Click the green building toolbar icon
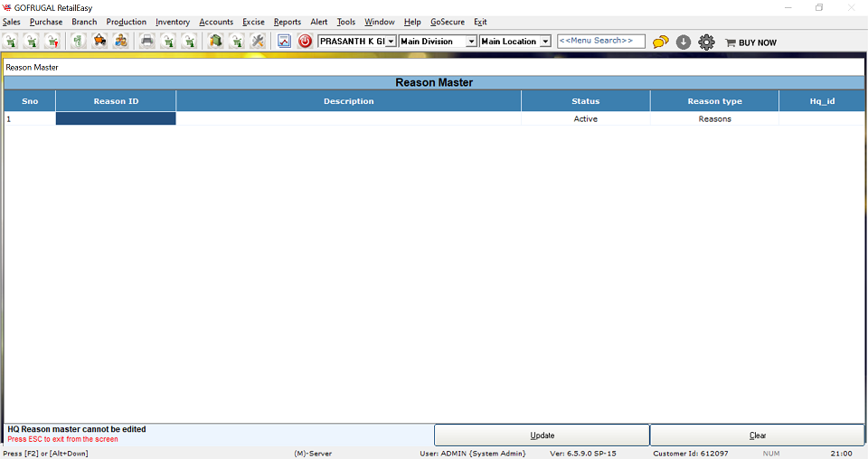Viewport: 868px width, 459px height. point(215,42)
